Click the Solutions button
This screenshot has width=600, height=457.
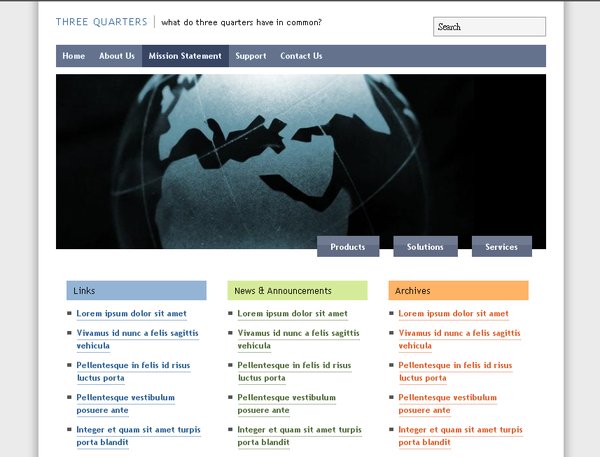[x=425, y=247]
